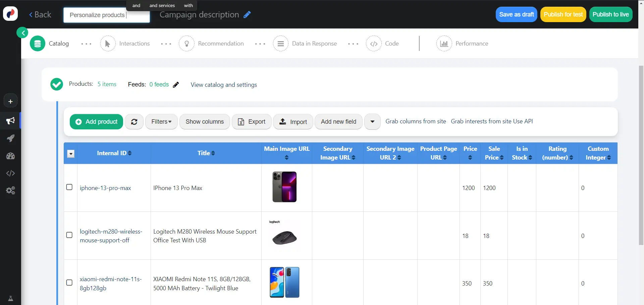Screen dimensions: 644x305
Task: Refresh the product list
Action: click(x=134, y=122)
